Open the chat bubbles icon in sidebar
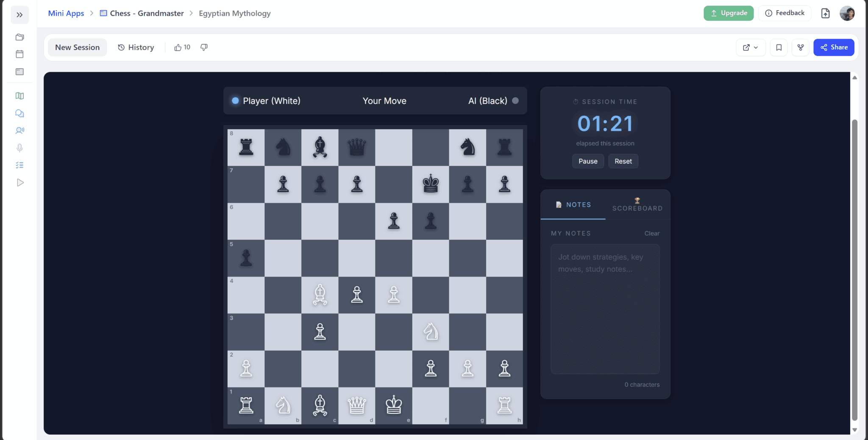 coord(19,113)
